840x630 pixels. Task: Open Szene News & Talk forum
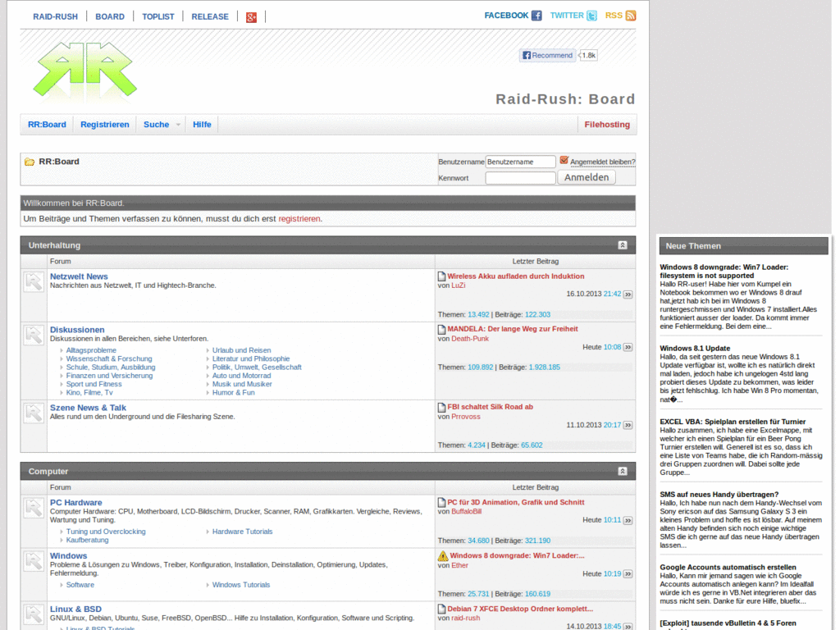point(88,408)
